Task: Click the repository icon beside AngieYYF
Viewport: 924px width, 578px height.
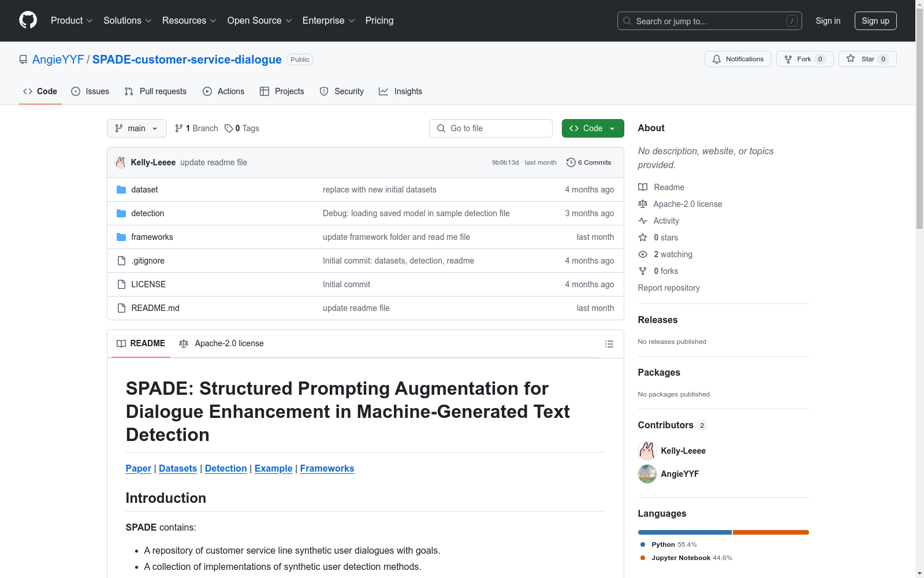Action: click(x=23, y=60)
